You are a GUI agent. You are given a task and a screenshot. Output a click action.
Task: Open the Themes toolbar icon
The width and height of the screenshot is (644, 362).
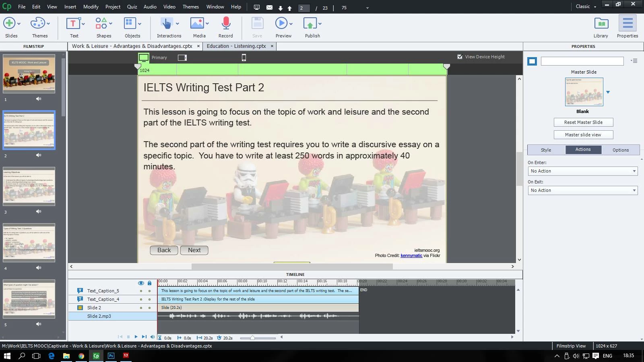[x=38, y=23]
